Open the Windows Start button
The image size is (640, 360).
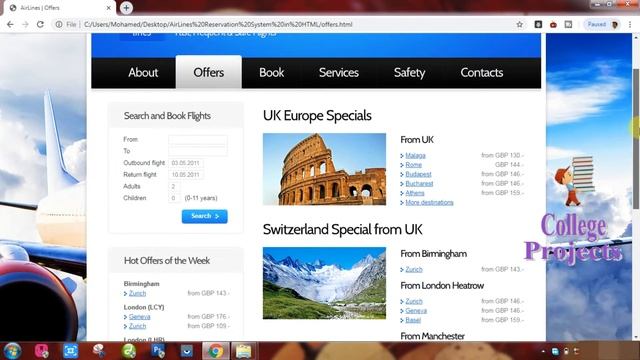click(x=12, y=351)
